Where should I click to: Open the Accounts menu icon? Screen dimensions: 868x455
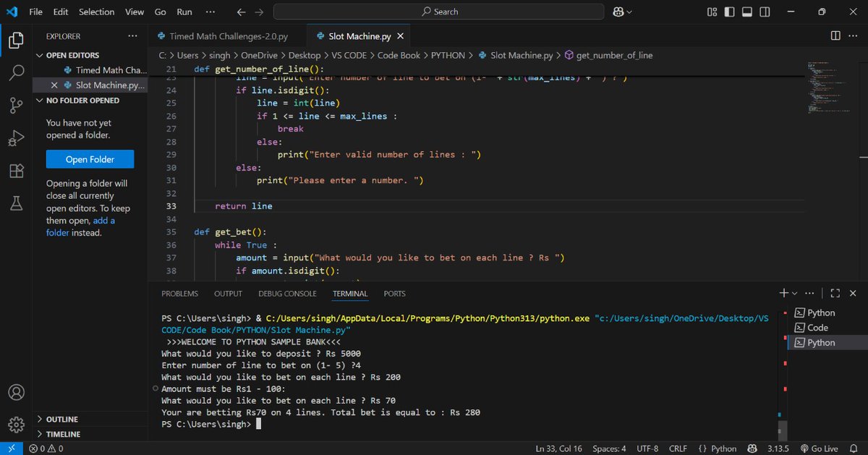coord(16,392)
